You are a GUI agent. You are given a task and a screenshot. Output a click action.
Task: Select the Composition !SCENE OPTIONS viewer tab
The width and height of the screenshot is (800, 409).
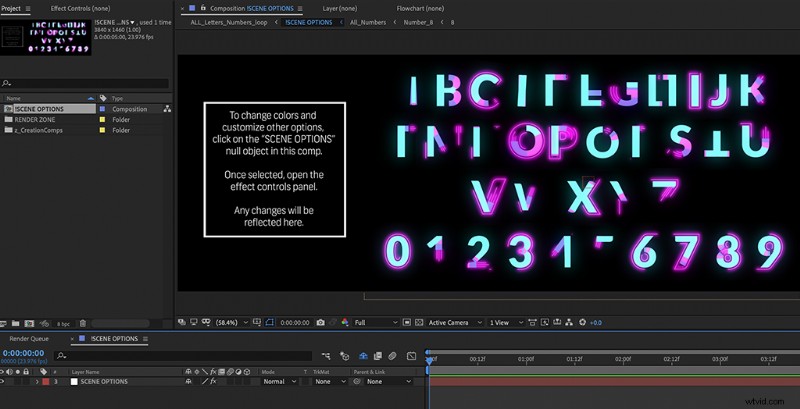click(252, 9)
